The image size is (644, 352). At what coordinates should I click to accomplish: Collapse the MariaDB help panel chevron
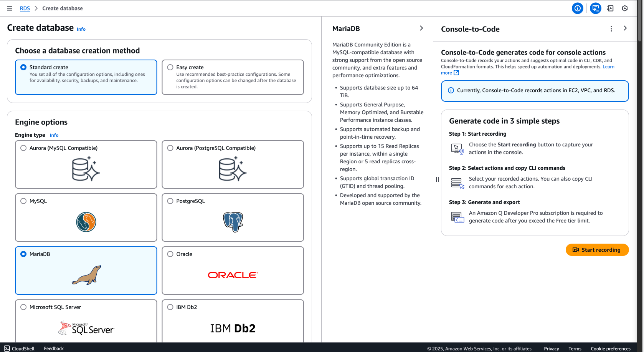(x=421, y=28)
